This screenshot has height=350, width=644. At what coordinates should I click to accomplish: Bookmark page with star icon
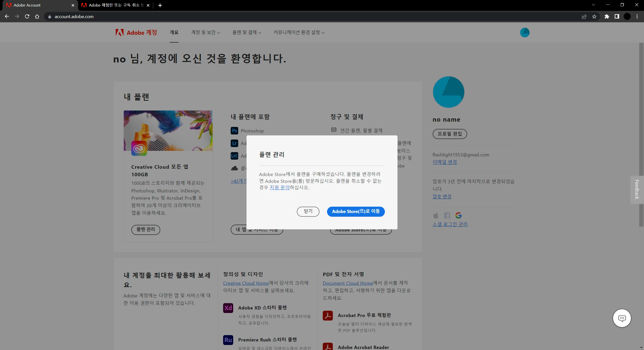(594, 17)
